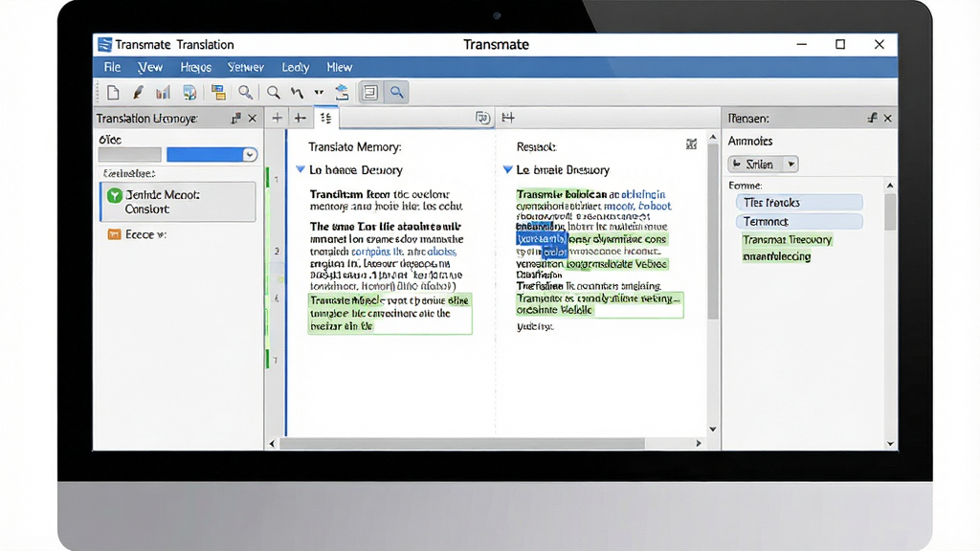The image size is (980, 551).
Task: Click the right panel scrollbar up arrow
Action: tap(890, 186)
